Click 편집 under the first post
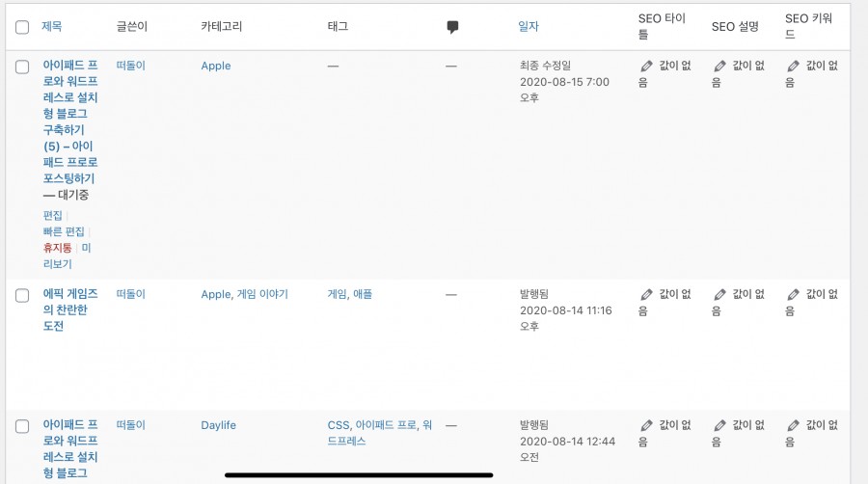Image resolution: width=868 pixels, height=484 pixels. pyautogui.click(x=53, y=215)
